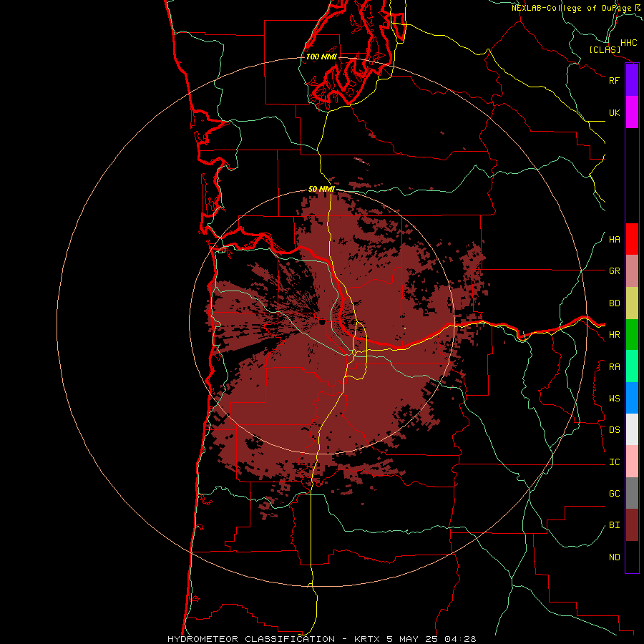Image resolution: width=644 pixels, height=644 pixels.
Task: Click the BD legend label
Action: pos(615,303)
